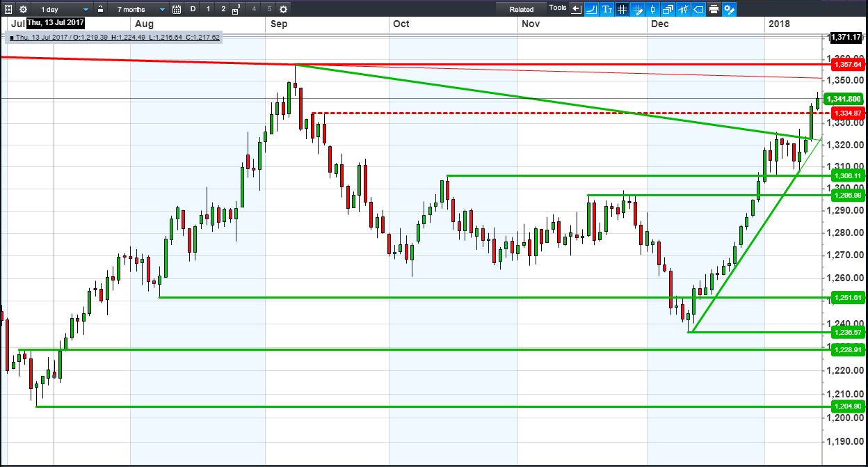
Task: Click the OHLC legend series marker
Action: coord(13,38)
